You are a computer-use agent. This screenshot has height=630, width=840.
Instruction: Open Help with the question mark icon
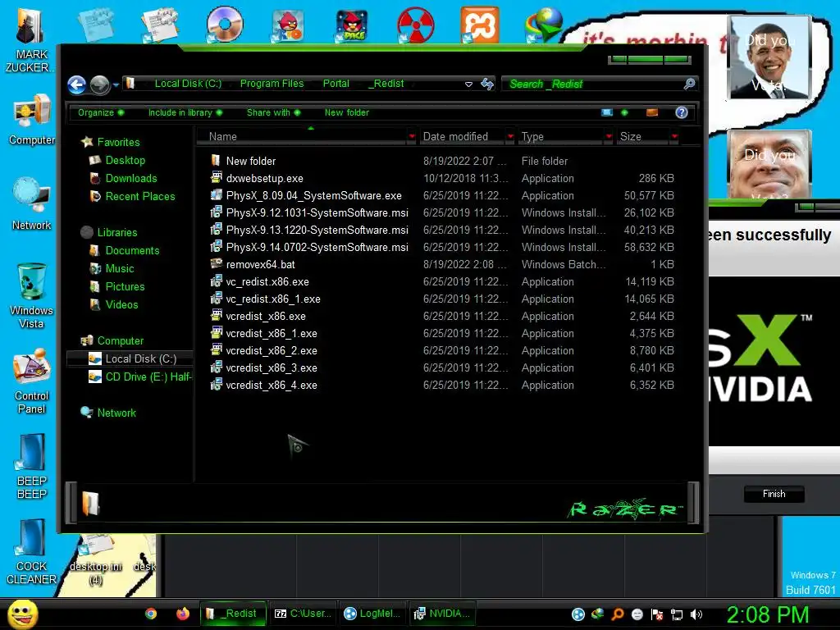click(x=682, y=112)
